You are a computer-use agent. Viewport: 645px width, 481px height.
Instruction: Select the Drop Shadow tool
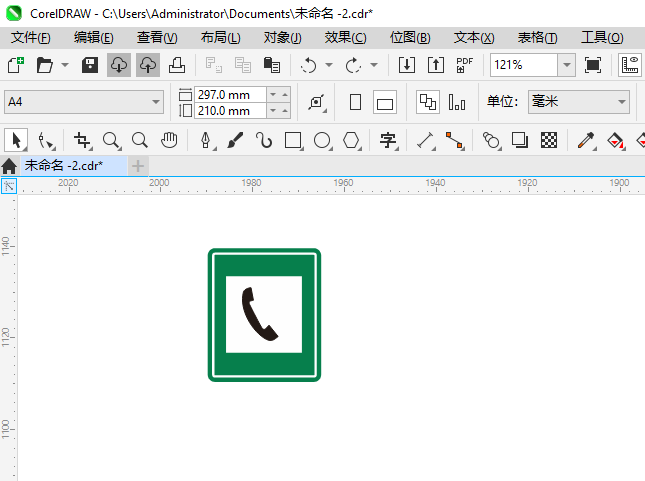(x=520, y=140)
